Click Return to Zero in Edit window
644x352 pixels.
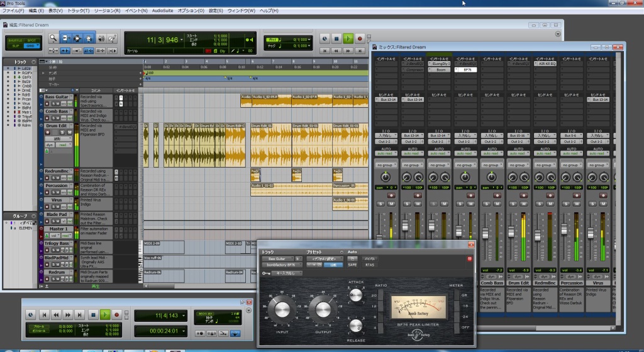click(325, 50)
